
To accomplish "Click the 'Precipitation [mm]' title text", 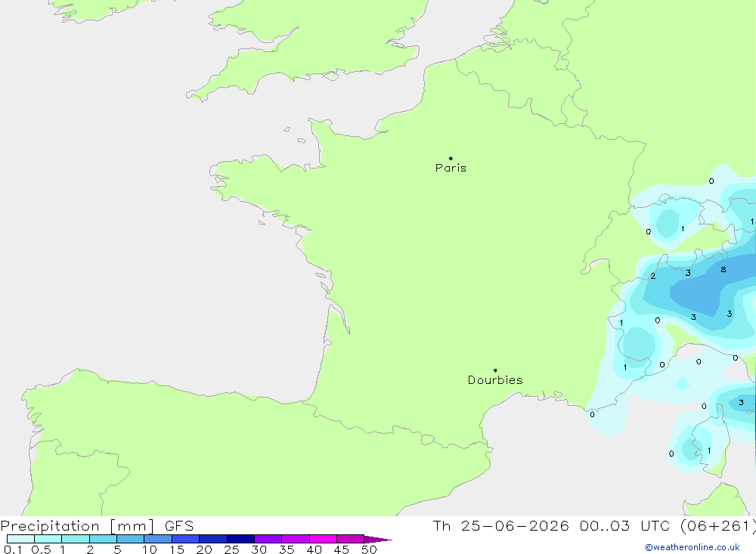I will 77,526.
